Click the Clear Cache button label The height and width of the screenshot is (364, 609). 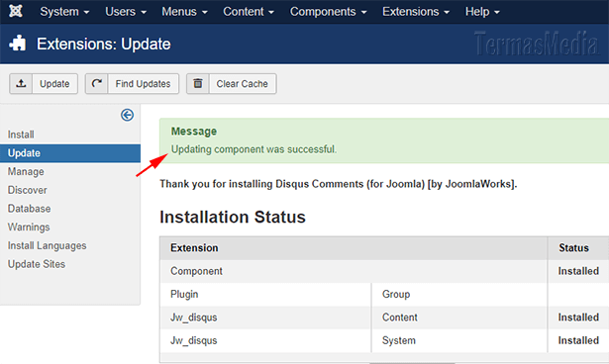(242, 84)
